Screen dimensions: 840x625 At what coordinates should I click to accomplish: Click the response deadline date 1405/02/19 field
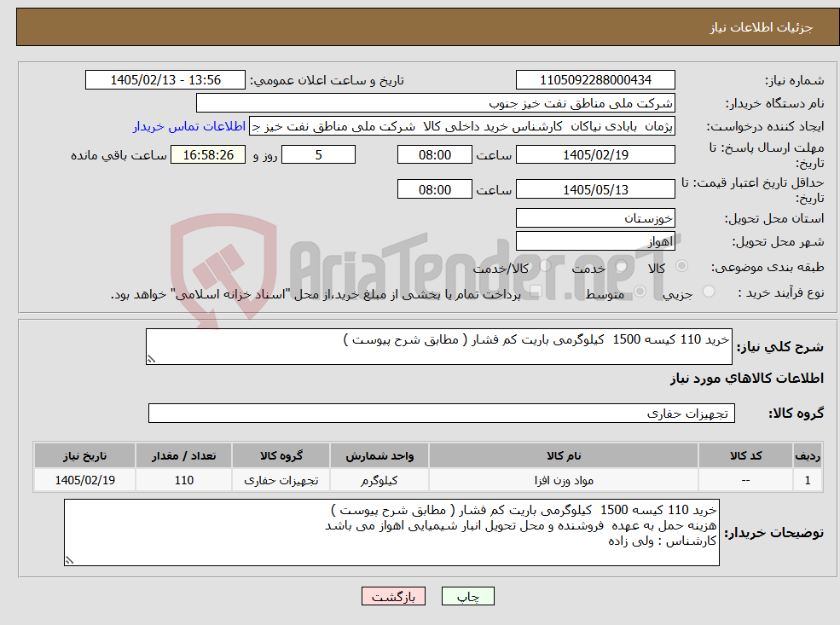click(595, 155)
